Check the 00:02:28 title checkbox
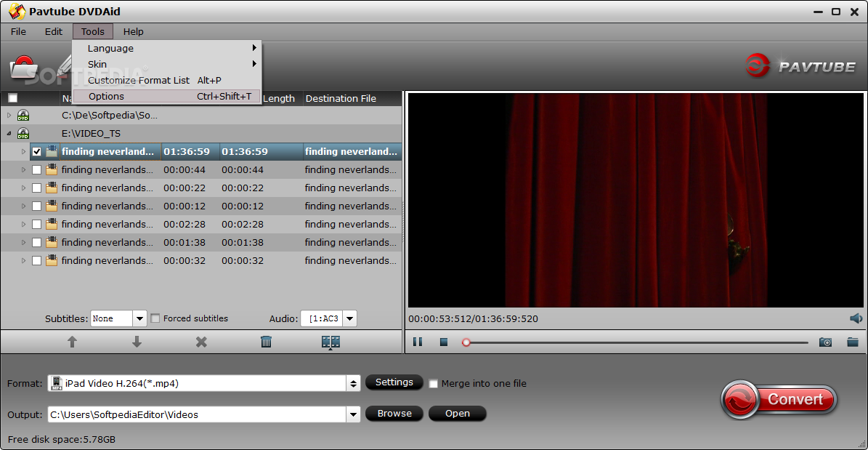The height and width of the screenshot is (450, 868). pos(36,224)
